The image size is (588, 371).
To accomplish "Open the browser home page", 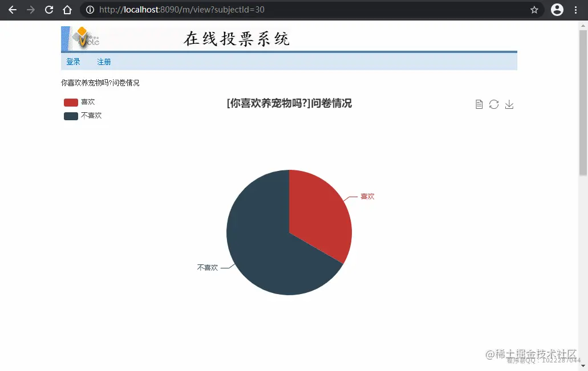I will tap(67, 10).
